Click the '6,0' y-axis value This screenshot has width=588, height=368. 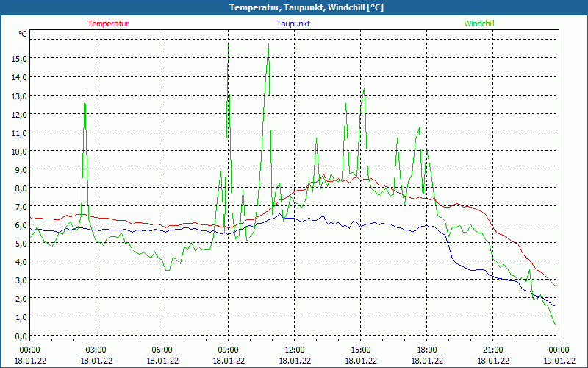(x=21, y=225)
